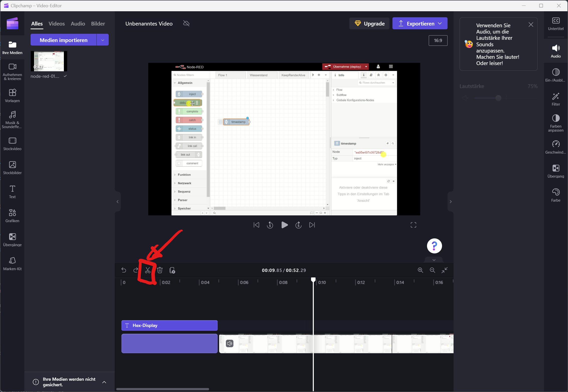Dismiss the audio tip popup
The image size is (568, 392).
531,25
